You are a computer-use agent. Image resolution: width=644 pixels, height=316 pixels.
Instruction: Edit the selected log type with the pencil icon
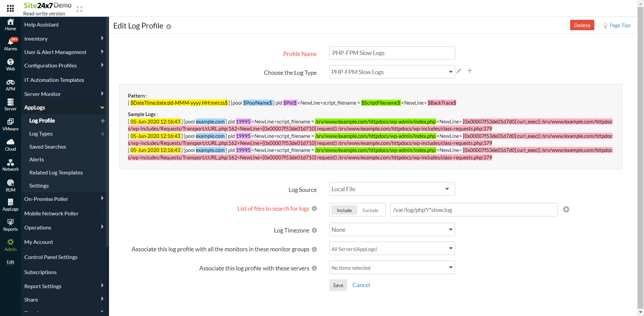(459, 71)
